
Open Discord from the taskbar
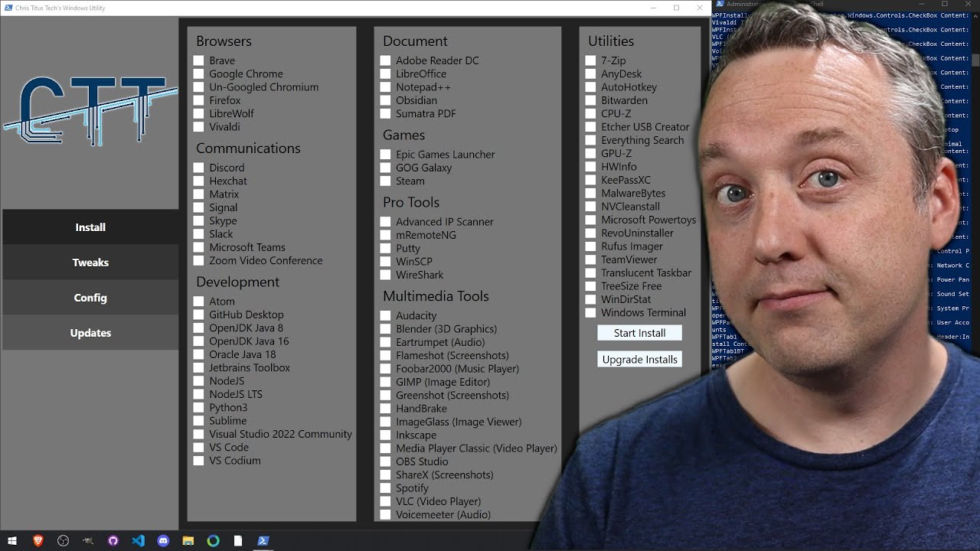(x=163, y=541)
